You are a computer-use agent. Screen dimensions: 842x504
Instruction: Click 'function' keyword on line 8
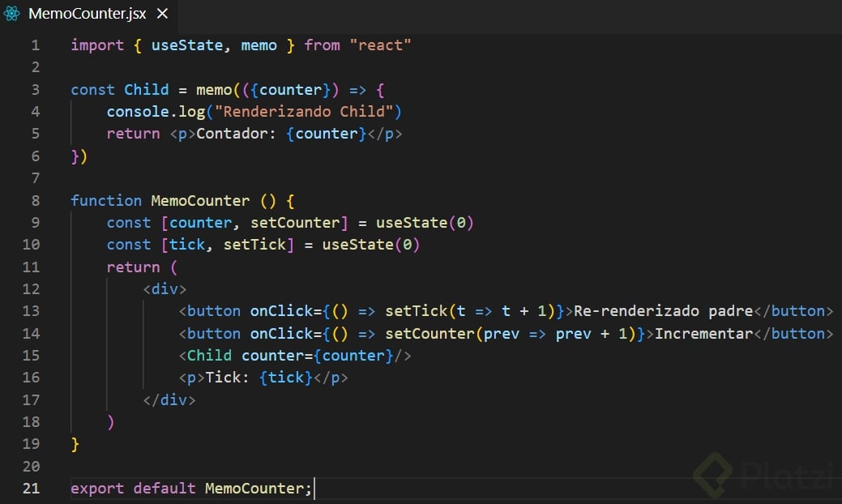pos(106,201)
